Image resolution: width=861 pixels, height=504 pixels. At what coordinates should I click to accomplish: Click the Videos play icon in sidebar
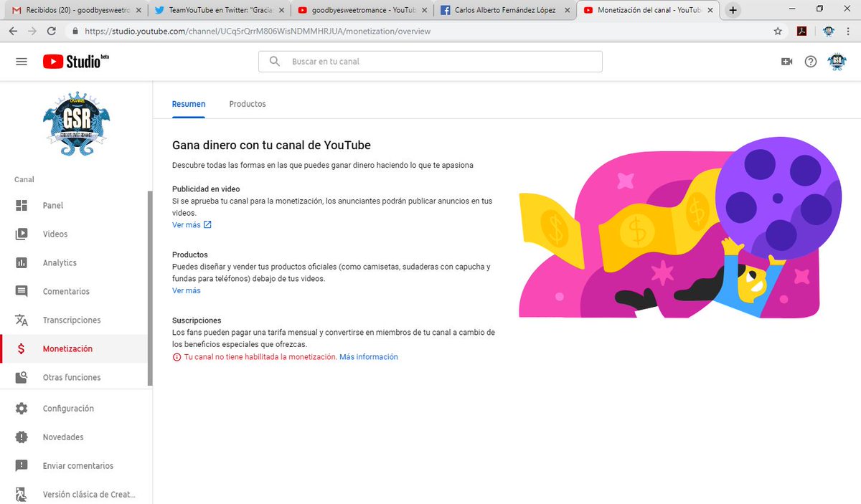[22, 234]
